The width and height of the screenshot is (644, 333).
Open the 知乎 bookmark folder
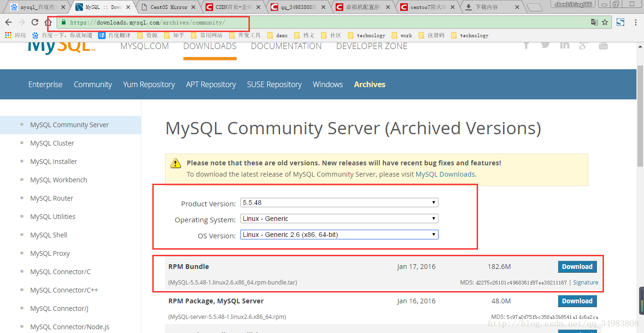[174, 35]
